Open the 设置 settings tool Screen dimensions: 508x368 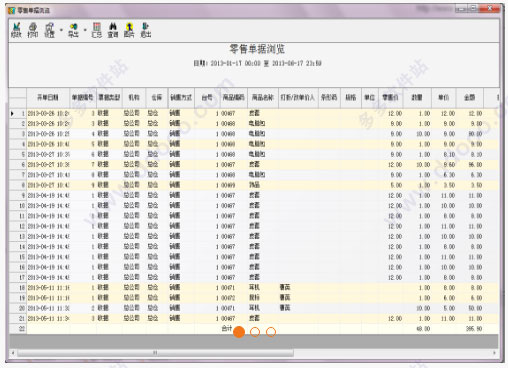coord(49,30)
